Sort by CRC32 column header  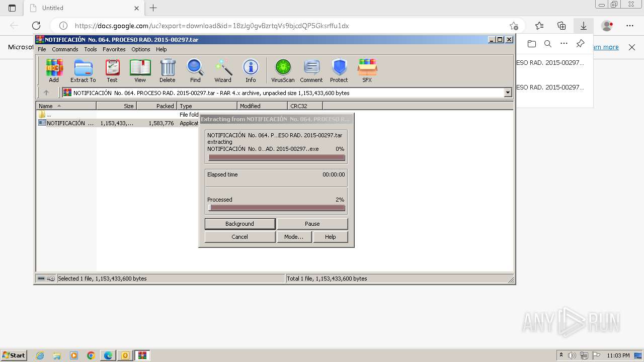[x=305, y=106]
